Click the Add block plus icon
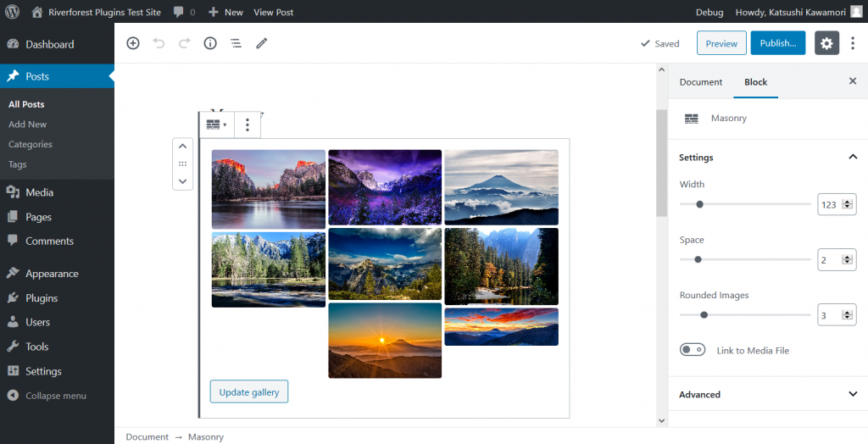This screenshot has height=444, width=868. (x=133, y=43)
